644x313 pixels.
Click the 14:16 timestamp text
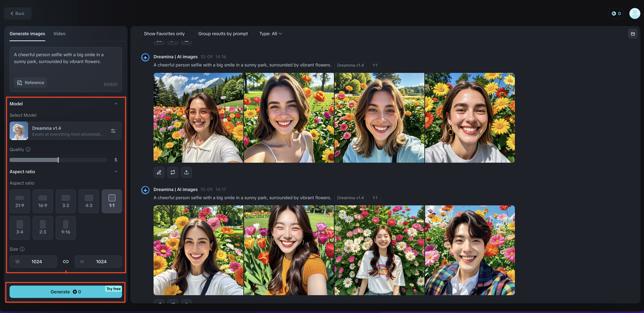click(x=220, y=57)
